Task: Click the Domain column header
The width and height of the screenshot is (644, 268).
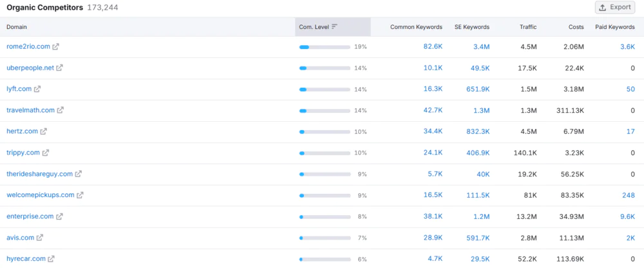Action: (x=17, y=26)
